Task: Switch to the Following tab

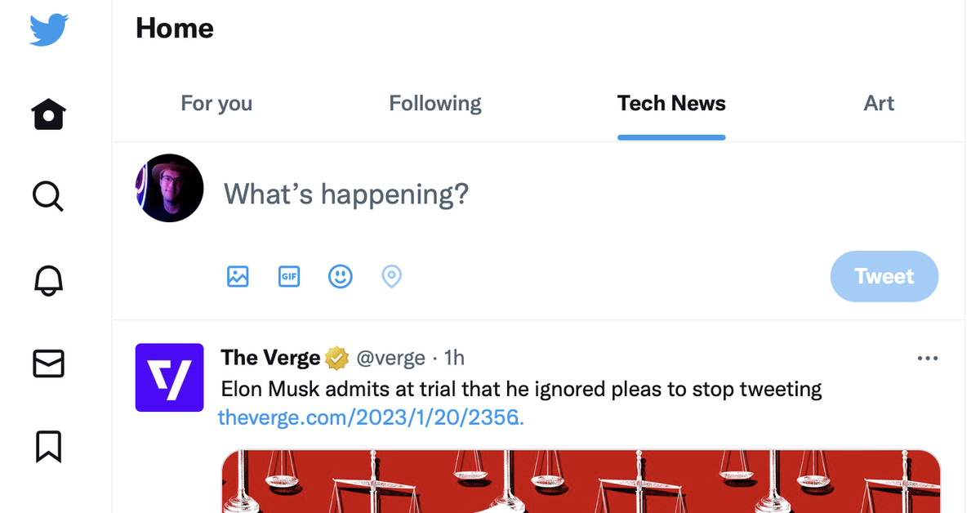Action: pos(435,104)
